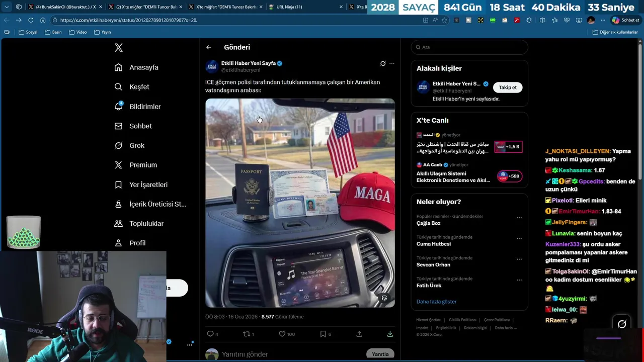Open AA Canlı live broadcast +589
The height and width of the screenshot is (362, 644).
point(469,173)
